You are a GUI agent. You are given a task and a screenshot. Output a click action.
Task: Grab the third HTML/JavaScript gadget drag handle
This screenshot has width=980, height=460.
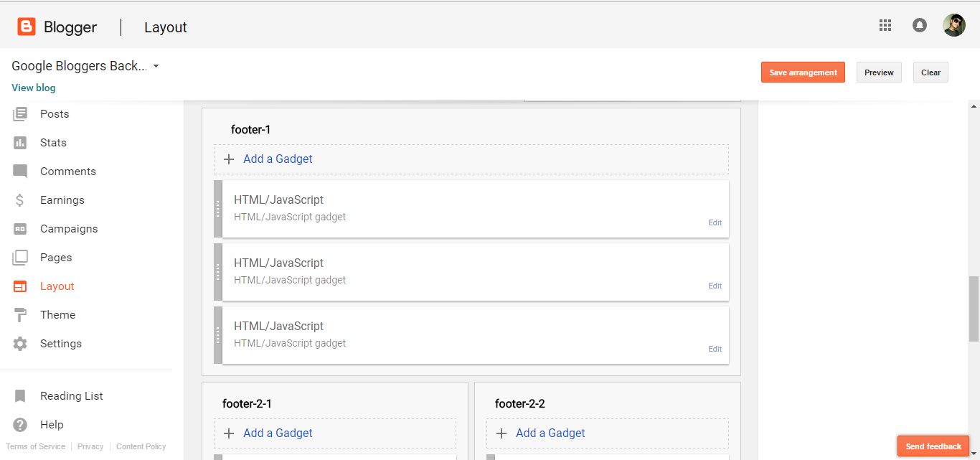tap(218, 335)
